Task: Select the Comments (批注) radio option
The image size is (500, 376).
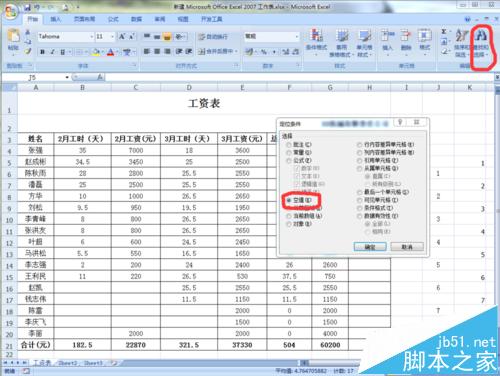Action: (x=299, y=144)
